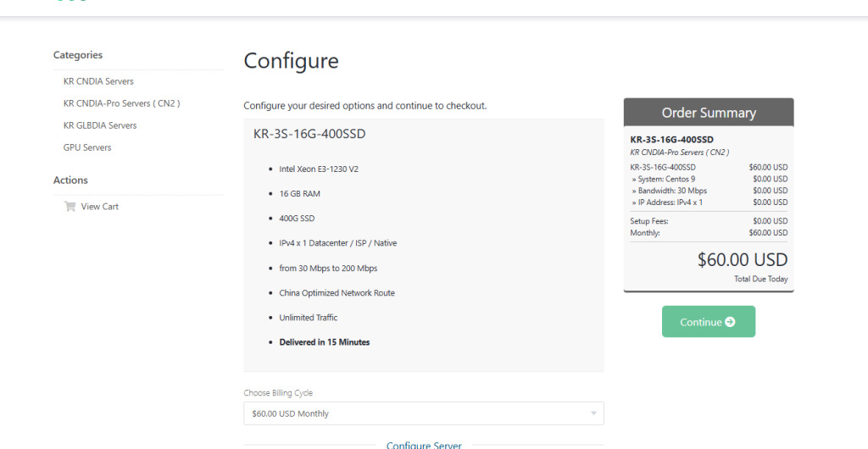Click the KR-3S-16G-400SSD product title in the description box
This screenshot has height=449, width=868.
point(309,134)
